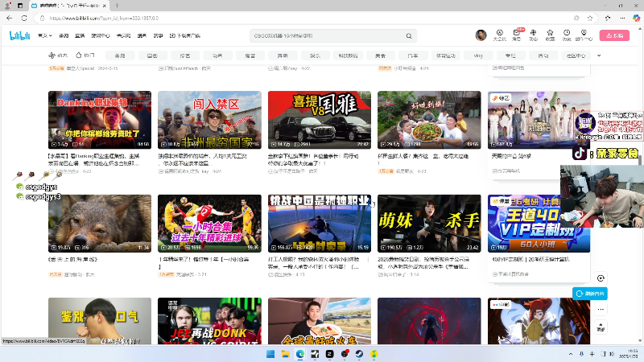
Task: Open the Danking职业集锦 video thumbnail
Action: pyautogui.click(x=100, y=120)
